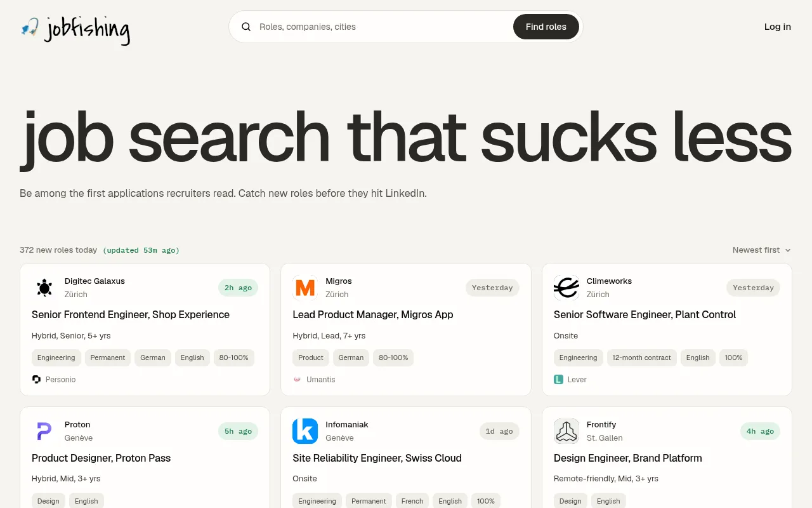Click the Engineering tag on Infomaniak card
Viewport: 812px width, 508px height.
317,500
